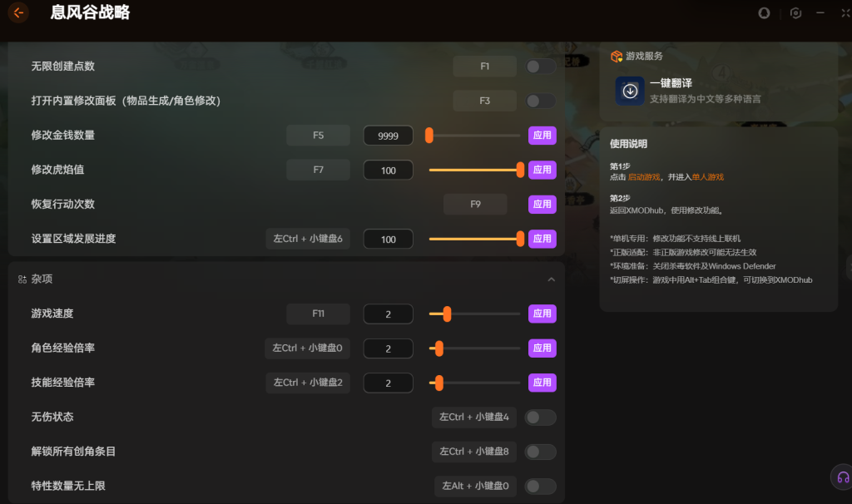Collapse the 杂项 section chevron

pos(551,279)
